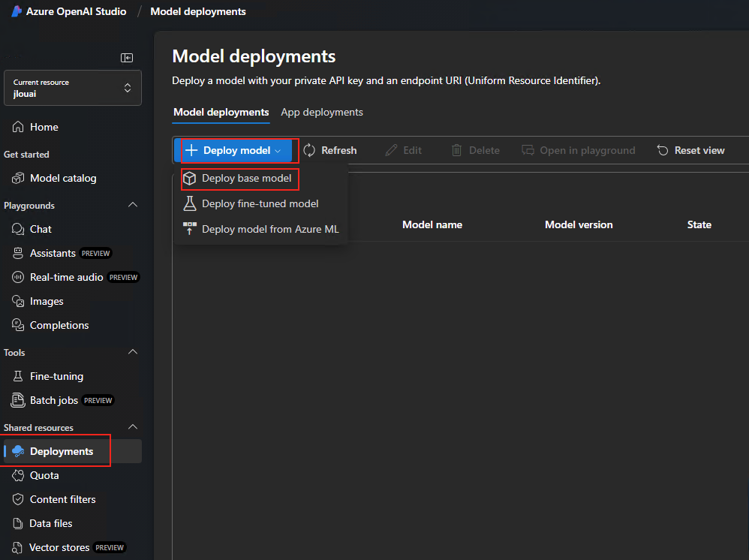Image resolution: width=749 pixels, height=560 pixels.
Task: Click the Model deployments breadcrumb
Action: (x=198, y=11)
